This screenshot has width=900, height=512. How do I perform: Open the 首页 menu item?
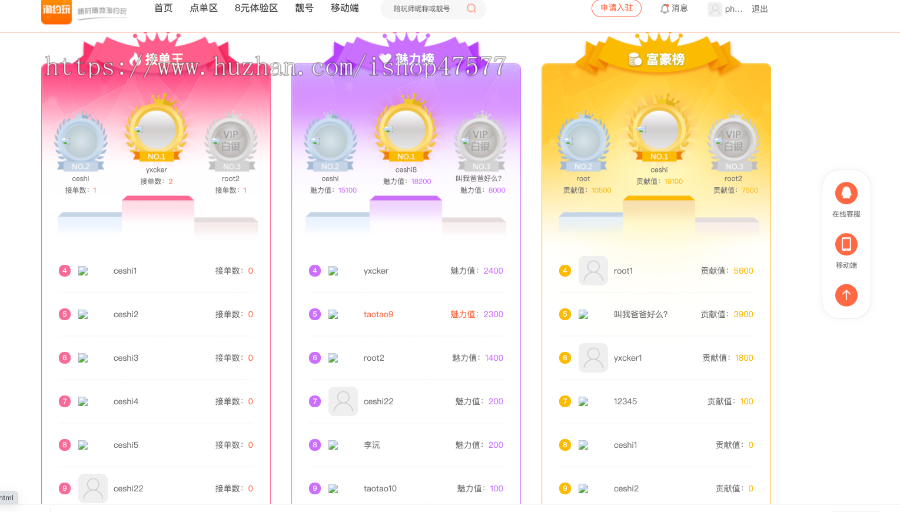pyautogui.click(x=164, y=8)
